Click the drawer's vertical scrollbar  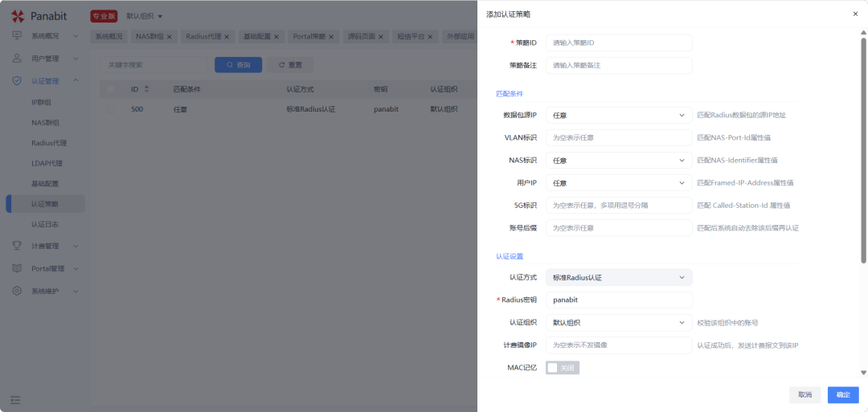[863, 149]
